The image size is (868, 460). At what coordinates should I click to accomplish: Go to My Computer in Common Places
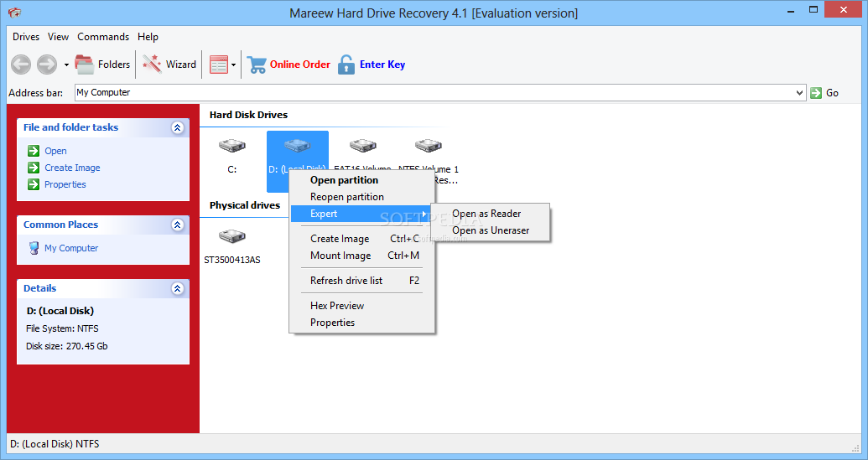[x=71, y=248]
